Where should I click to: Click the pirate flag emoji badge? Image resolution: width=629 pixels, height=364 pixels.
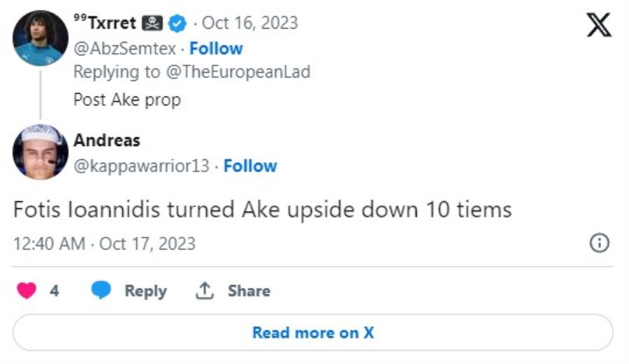point(152,23)
